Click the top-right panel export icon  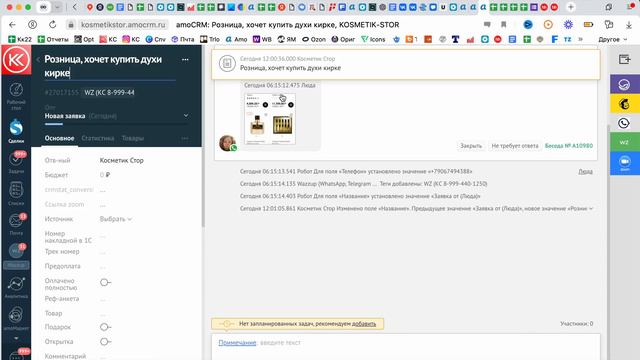(x=624, y=59)
